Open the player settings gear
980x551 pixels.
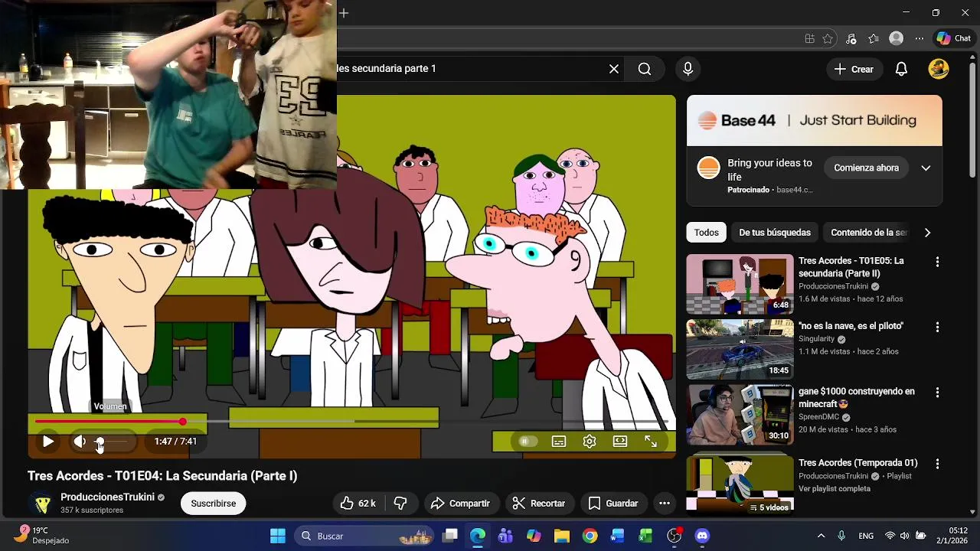(x=590, y=442)
